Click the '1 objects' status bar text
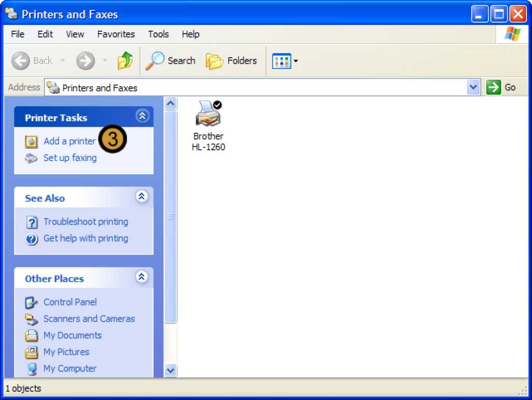Viewport: 532px width, 400px height. (x=23, y=389)
